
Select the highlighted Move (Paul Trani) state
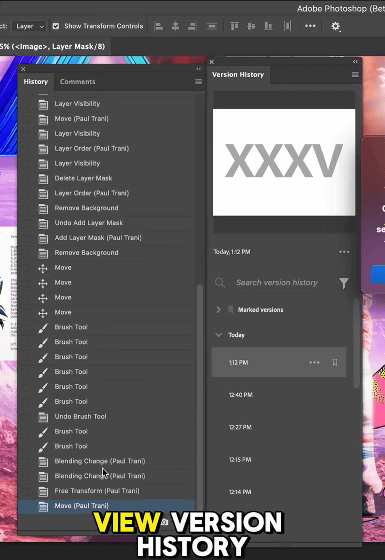pyautogui.click(x=106, y=506)
